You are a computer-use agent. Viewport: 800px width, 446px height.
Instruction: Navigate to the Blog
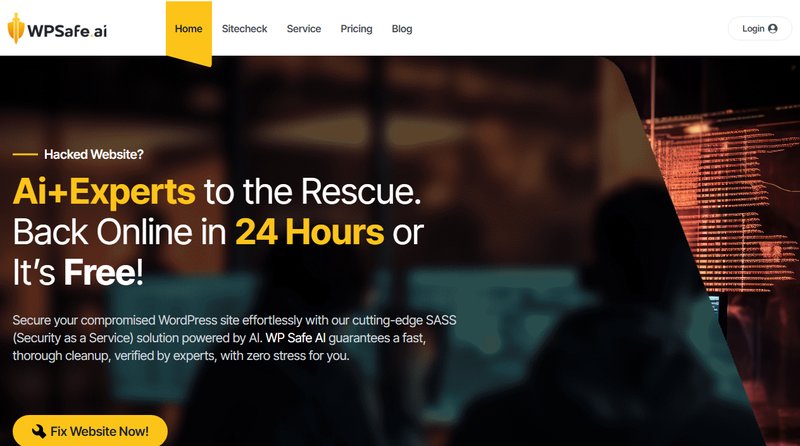coord(402,29)
